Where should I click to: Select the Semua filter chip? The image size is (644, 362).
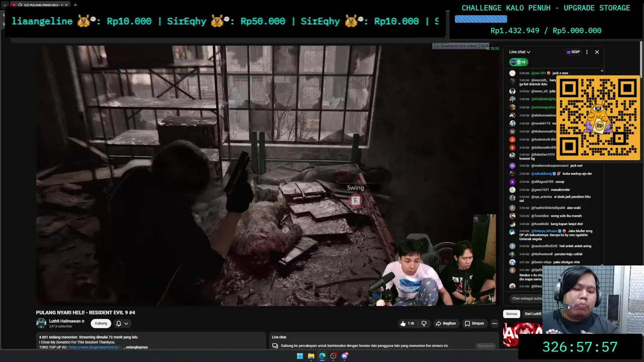point(512,314)
